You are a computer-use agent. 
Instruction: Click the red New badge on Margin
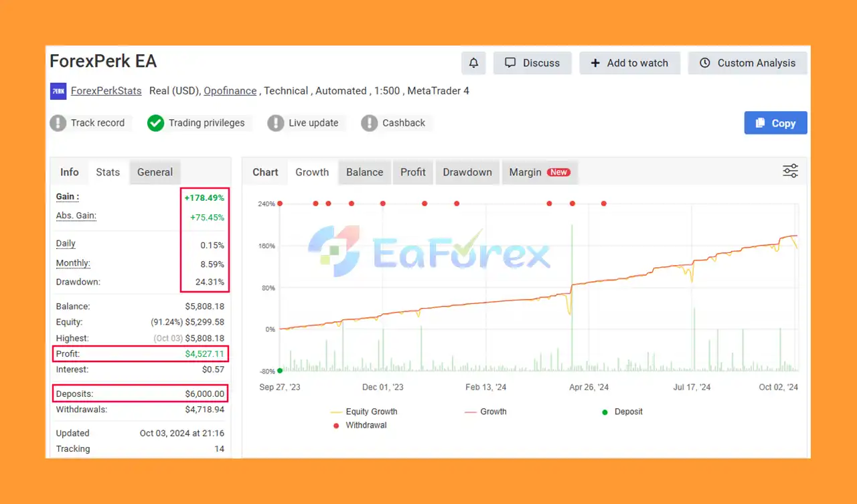click(558, 172)
